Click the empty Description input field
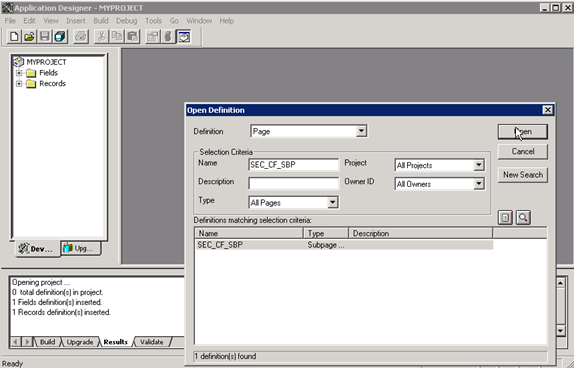Screen dimensions: 574x368 (294, 183)
